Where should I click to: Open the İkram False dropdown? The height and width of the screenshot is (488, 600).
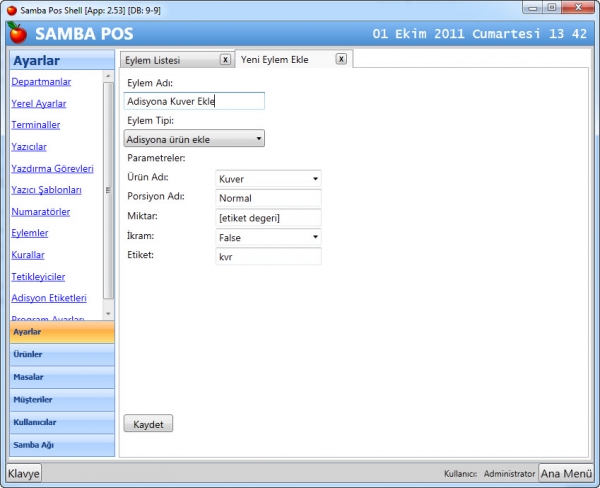pyautogui.click(x=268, y=237)
